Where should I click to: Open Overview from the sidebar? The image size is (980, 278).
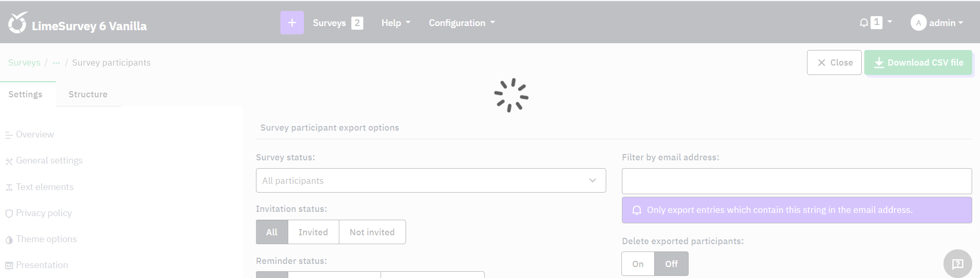[x=34, y=134]
